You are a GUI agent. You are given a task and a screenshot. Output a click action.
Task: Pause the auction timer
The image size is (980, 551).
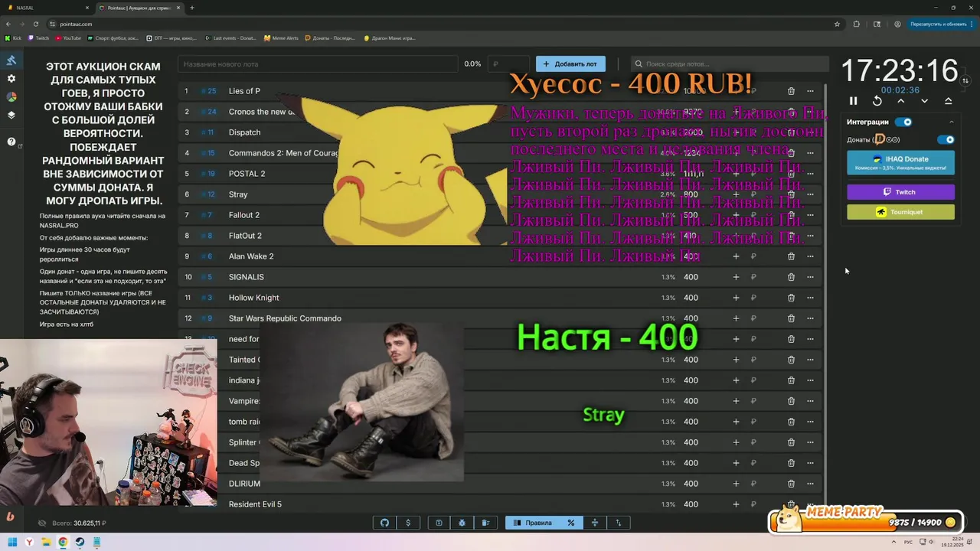pos(854,101)
